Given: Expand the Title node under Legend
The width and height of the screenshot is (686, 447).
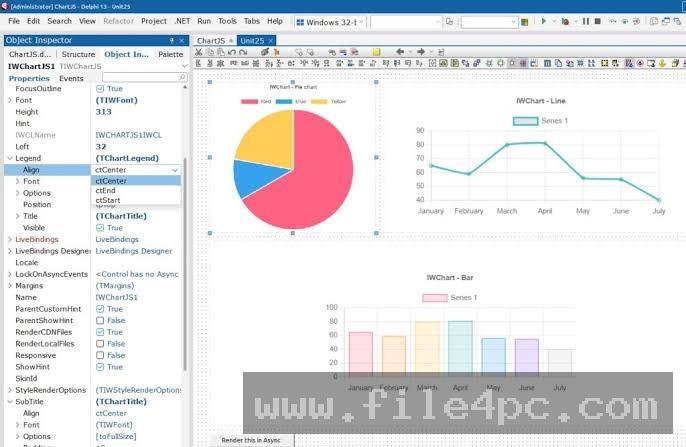Looking at the screenshot, I should click(x=18, y=216).
